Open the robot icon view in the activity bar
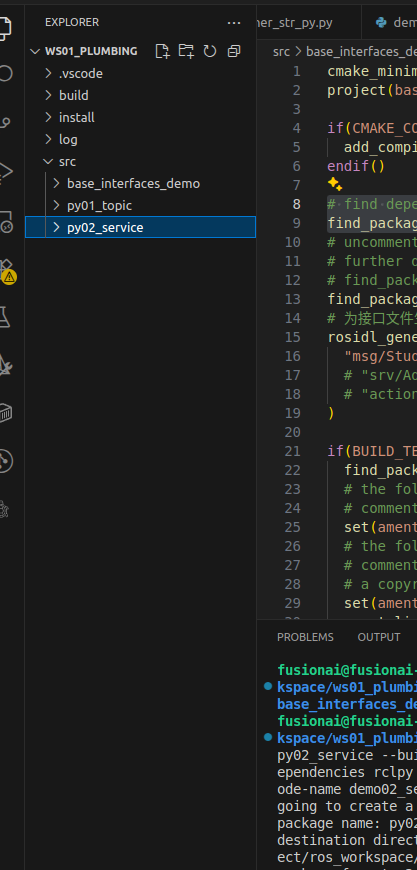Viewport: 417px width, 870px height. pos(4,509)
